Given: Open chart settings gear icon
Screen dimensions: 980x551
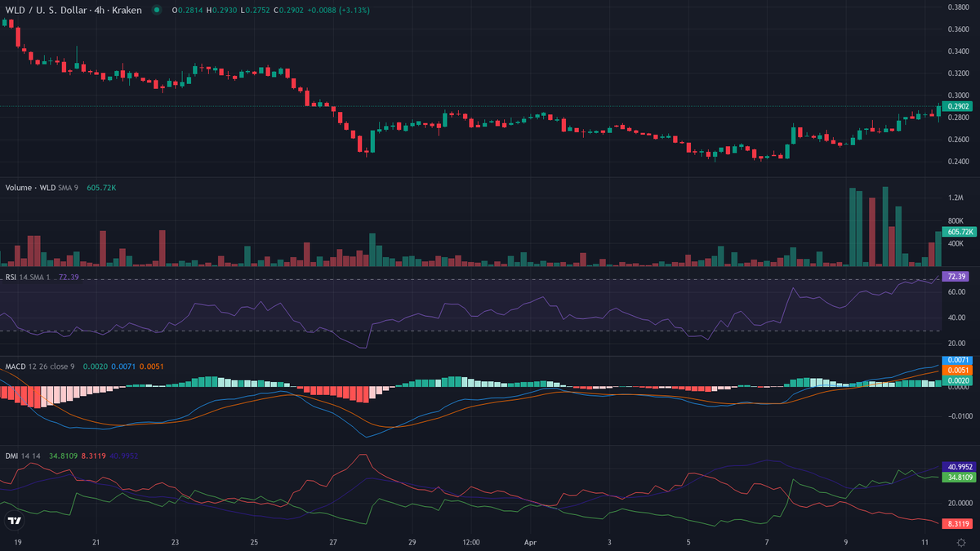Looking at the screenshot, I should tap(961, 542).
